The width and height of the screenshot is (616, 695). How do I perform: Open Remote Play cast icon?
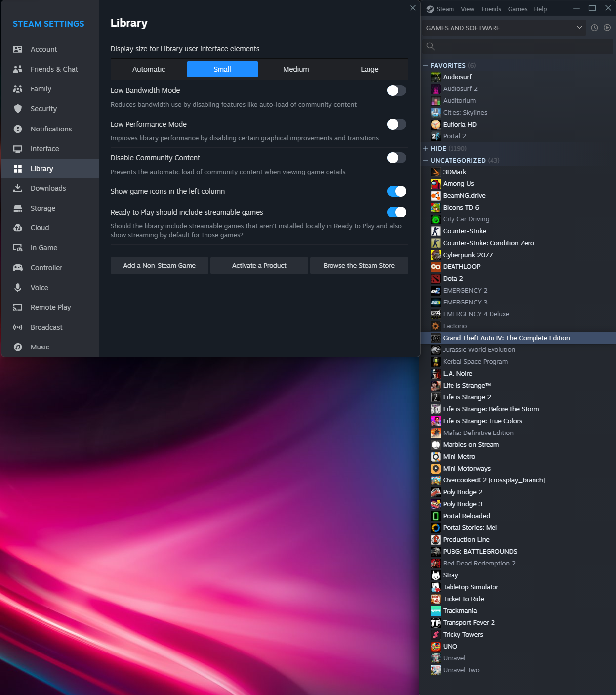click(18, 307)
